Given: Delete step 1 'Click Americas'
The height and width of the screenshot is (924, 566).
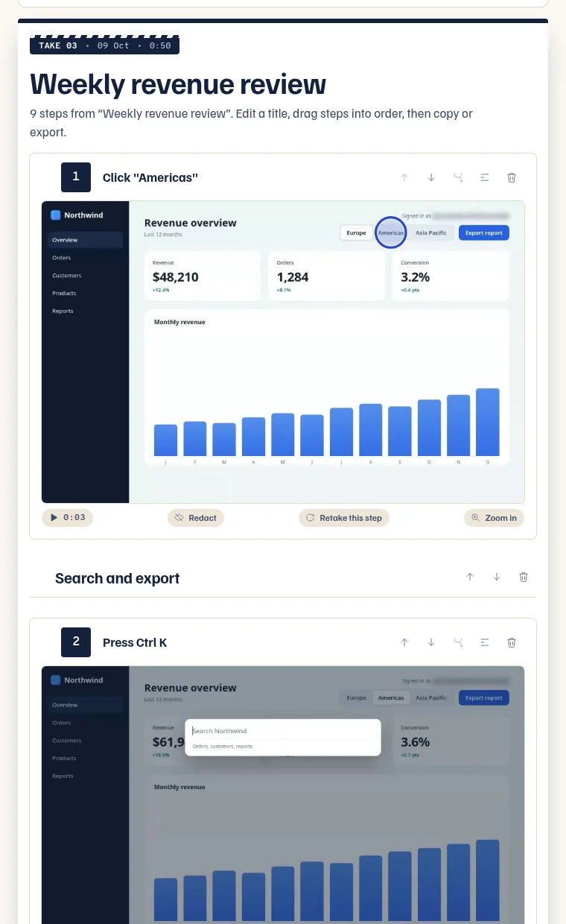Looking at the screenshot, I should pyautogui.click(x=512, y=177).
